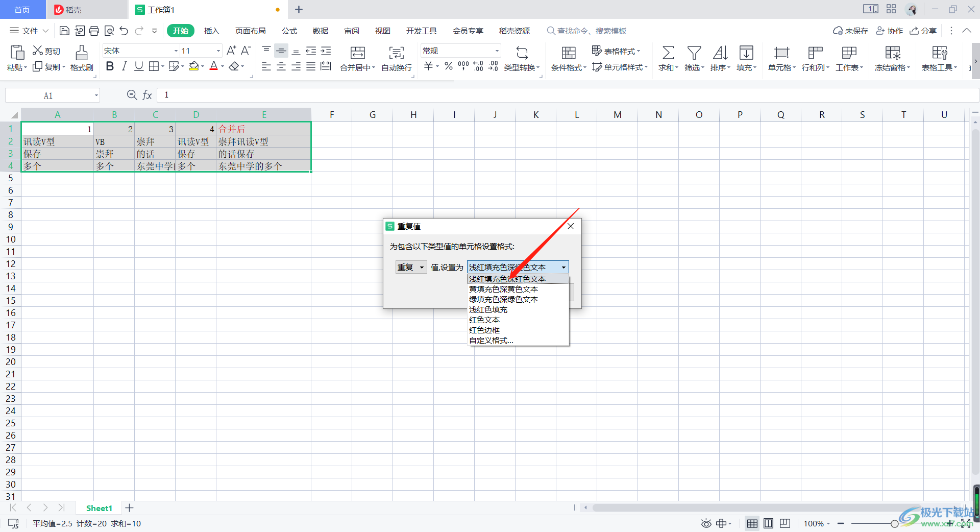Click the percent style icon
The height and width of the screenshot is (532, 980).
point(448,66)
